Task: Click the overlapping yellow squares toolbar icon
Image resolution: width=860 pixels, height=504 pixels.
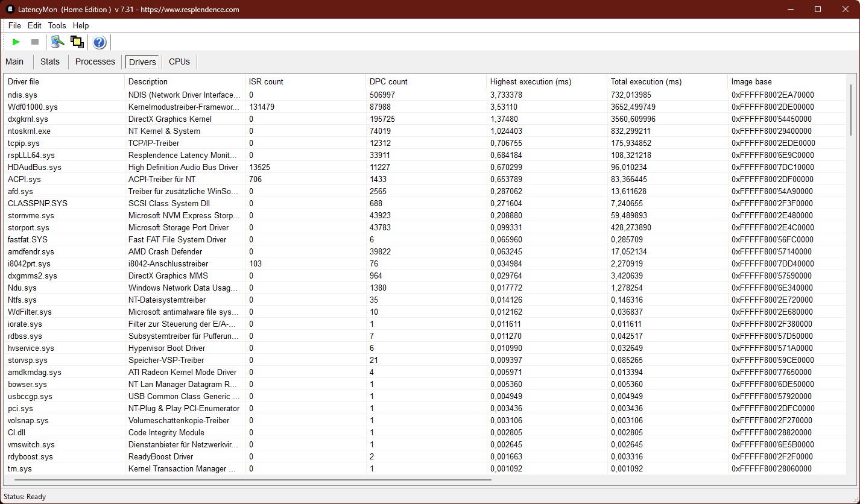Action: (x=77, y=42)
